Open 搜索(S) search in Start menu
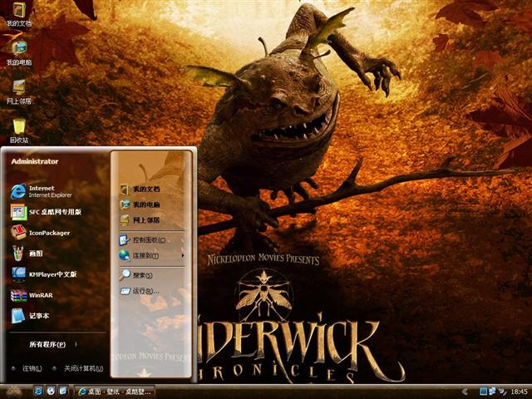This screenshot has height=399, width=532. [x=136, y=275]
